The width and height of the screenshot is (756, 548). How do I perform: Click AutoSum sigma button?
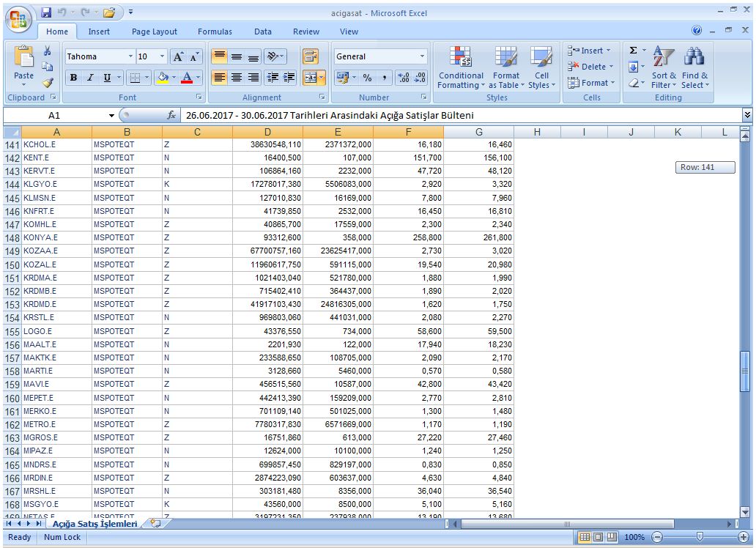coord(634,50)
